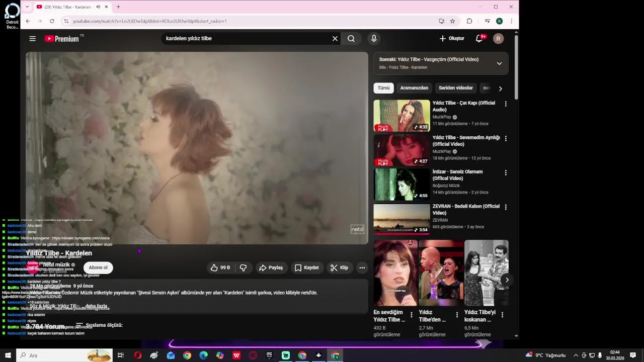Open install app icon in address bar
644x362 pixels.
tap(441, 21)
